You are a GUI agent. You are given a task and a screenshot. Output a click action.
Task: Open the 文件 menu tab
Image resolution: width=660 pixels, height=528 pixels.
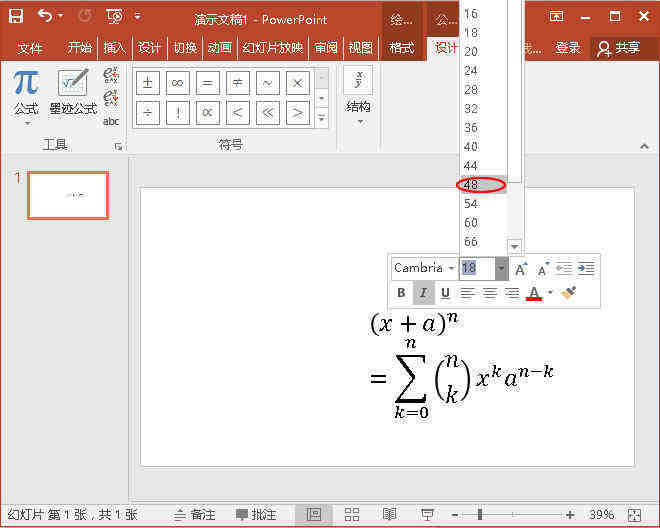coord(30,48)
